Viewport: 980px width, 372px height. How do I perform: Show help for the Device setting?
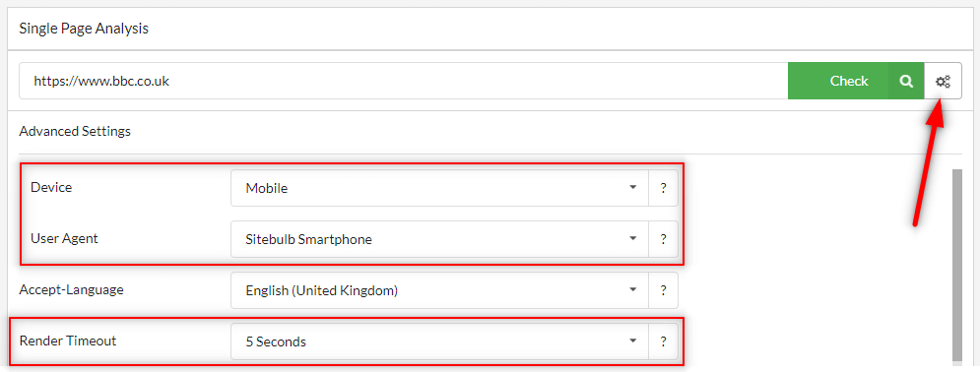(663, 187)
